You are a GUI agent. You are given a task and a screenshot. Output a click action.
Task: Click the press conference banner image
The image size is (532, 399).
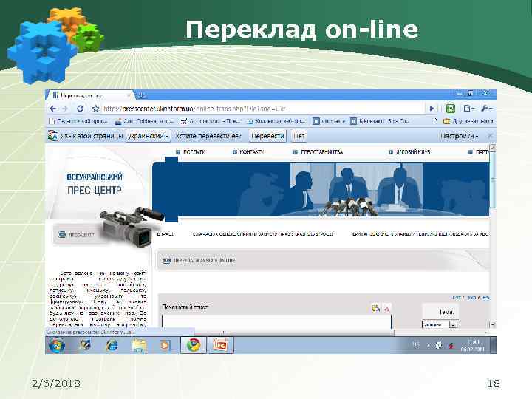point(321,189)
